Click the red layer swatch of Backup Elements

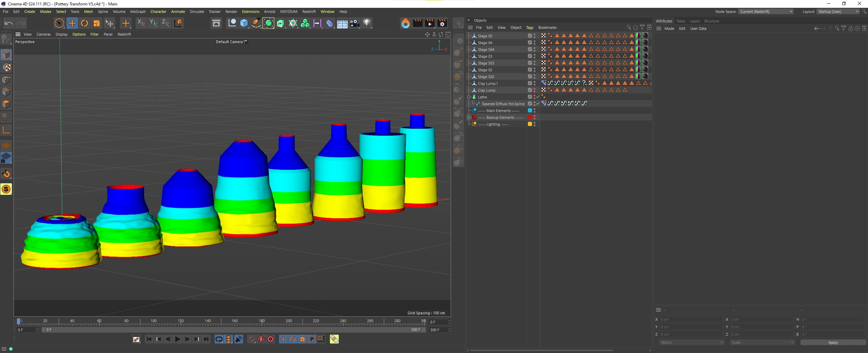(530, 117)
